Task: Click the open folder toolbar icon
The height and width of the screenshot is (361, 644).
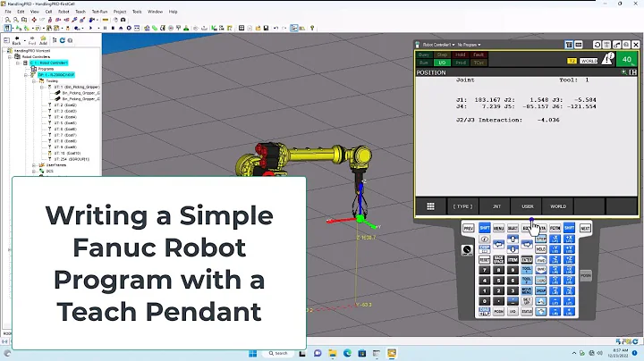Action: coord(258,28)
